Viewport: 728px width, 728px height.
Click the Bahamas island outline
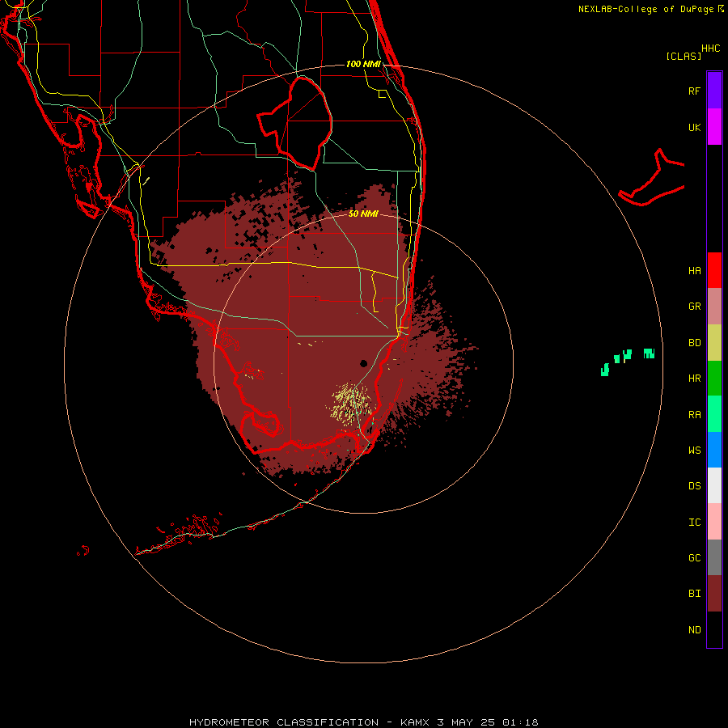652,178
